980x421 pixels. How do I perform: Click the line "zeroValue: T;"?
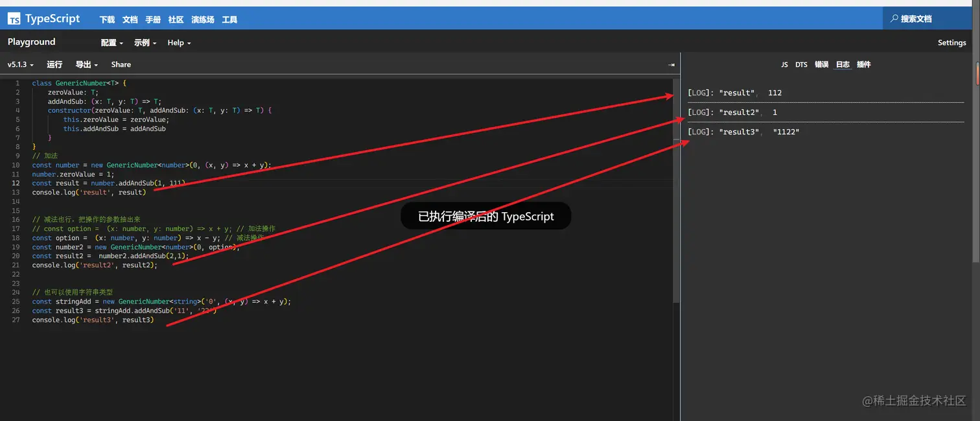tap(73, 92)
